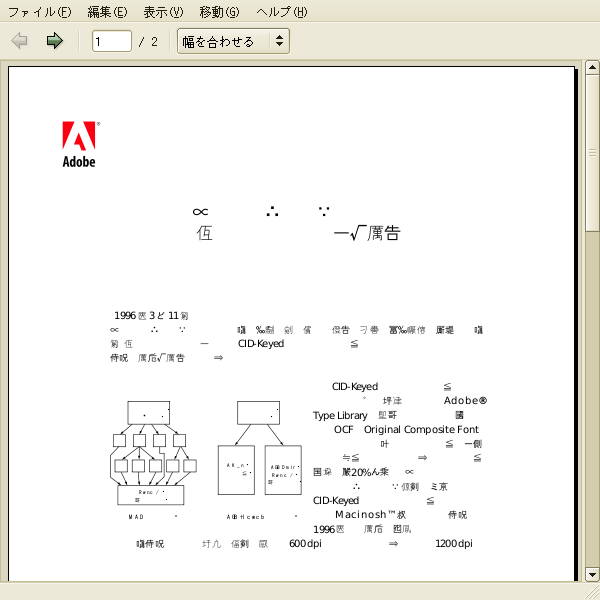The height and width of the screenshot is (600, 600).
Task: Click the "/ 2" total pages label
Action: click(148, 42)
